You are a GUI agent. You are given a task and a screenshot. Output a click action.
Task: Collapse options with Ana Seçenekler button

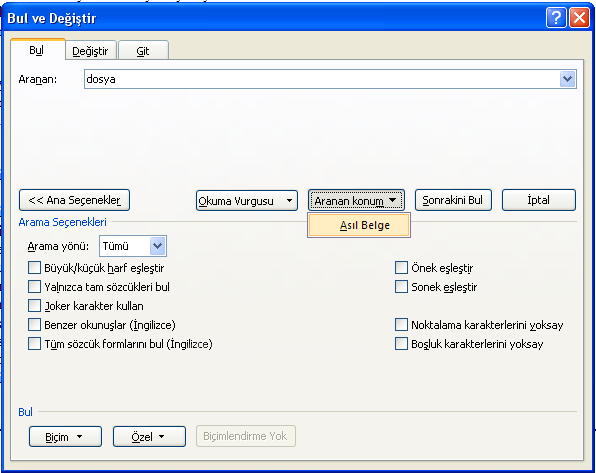coord(74,200)
